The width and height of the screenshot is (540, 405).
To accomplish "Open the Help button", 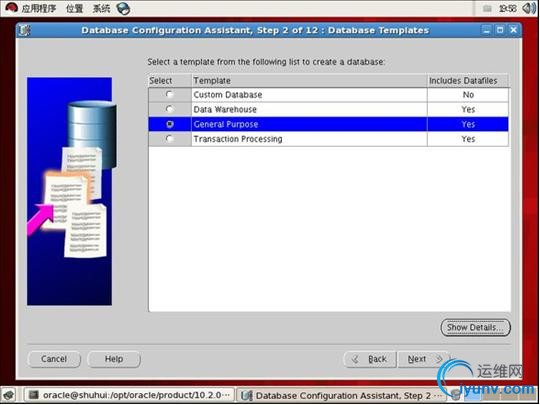I will 114,359.
